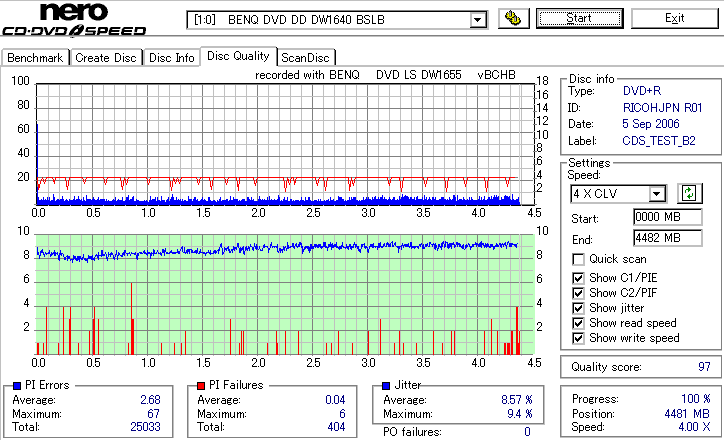Screen dimensions: 724x441
Task: Click the Exit button
Action: (674, 18)
